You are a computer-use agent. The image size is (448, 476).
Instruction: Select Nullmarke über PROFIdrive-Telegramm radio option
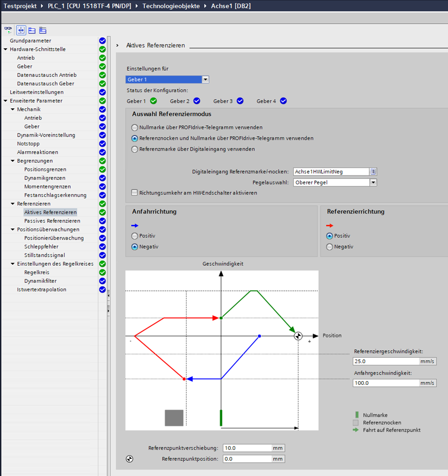click(135, 128)
